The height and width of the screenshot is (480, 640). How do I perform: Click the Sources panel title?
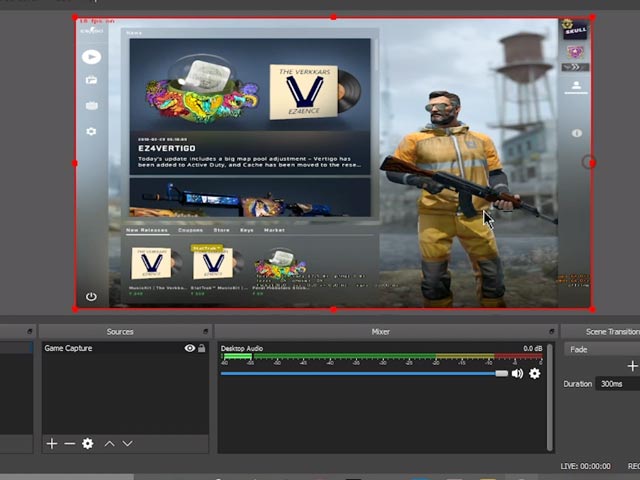pyautogui.click(x=120, y=332)
